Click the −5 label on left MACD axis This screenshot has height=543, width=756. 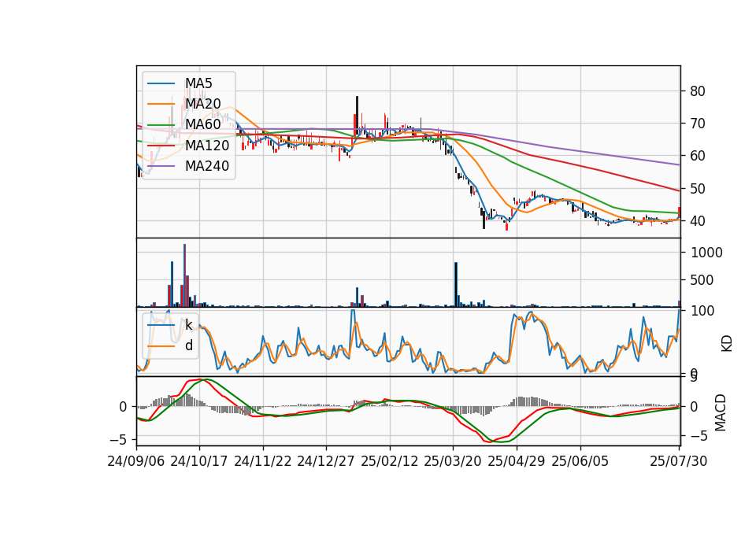118,440
